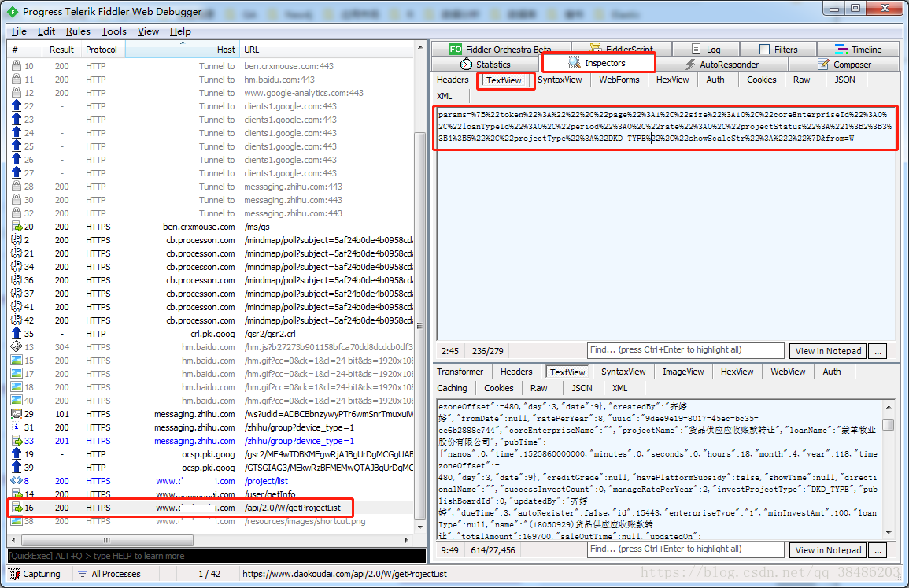Select session row /user/getInfo

pos(212,494)
